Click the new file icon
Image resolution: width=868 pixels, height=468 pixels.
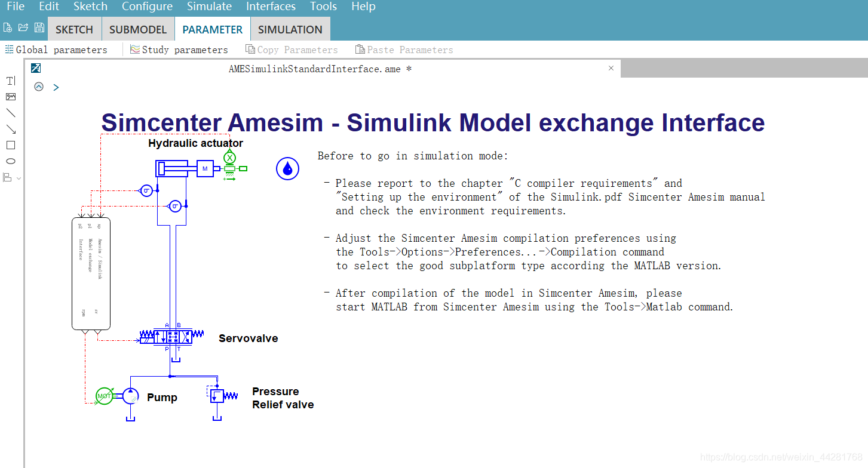click(x=8, y=27)
